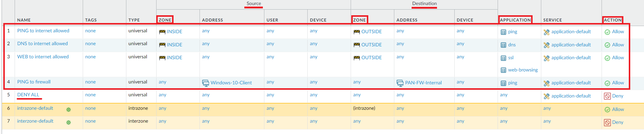Click the web-browsing application link
This screenshot has width=644, height=134.
click(x=523, y=70)
